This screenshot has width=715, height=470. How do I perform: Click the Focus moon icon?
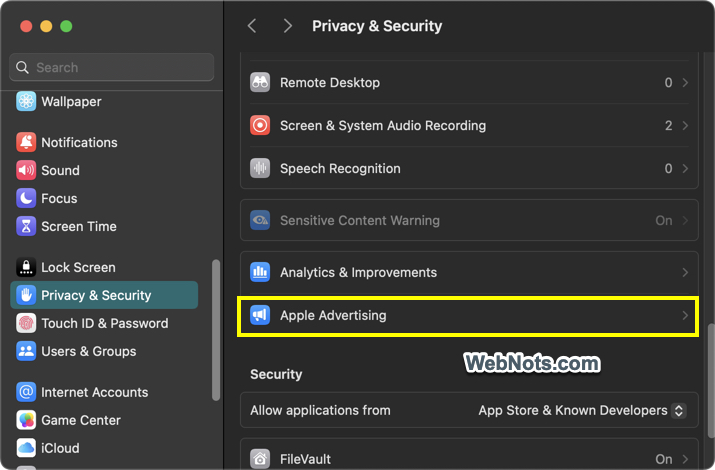click(x=26, y=198)
